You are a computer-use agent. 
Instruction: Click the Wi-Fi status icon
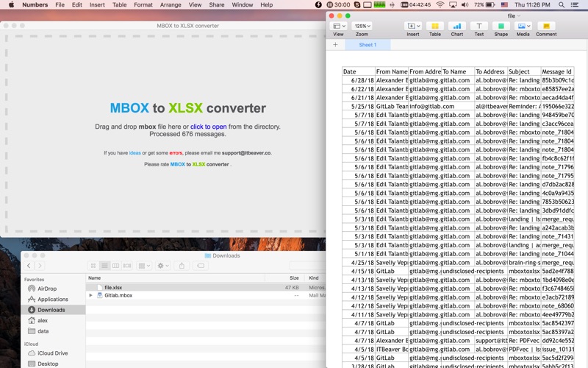(x=440, y=5)
